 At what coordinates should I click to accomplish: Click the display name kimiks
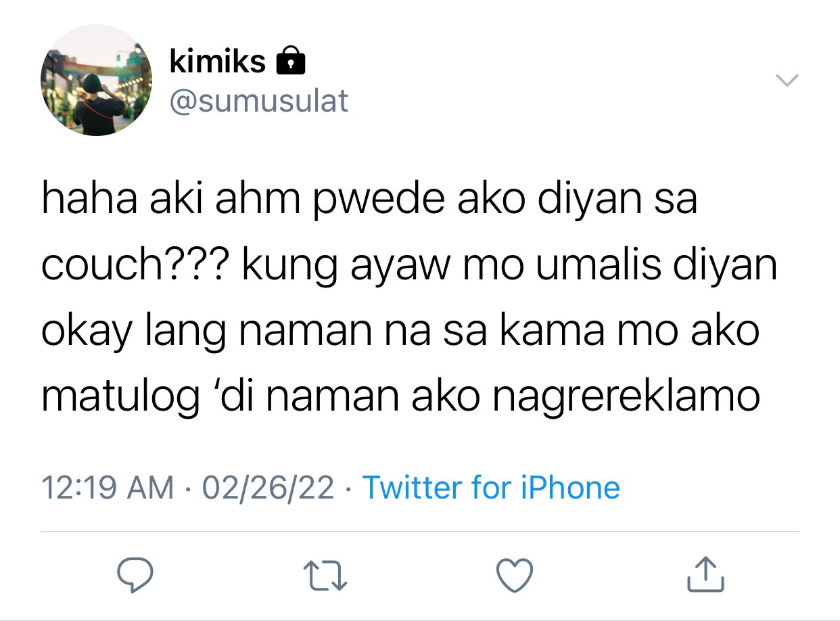(218, 62)
